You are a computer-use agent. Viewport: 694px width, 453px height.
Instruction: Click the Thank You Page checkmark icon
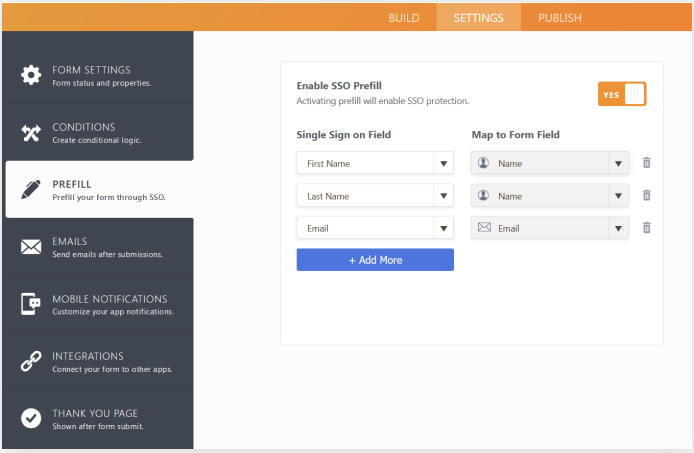tap(31, 418)
